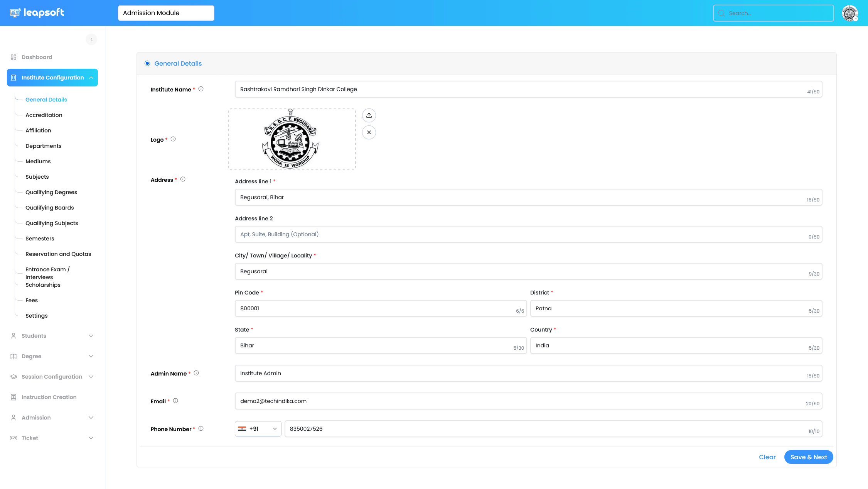Click the Admission person icon
The width and height of the screenshot is (868, 489).
point(13,418)
